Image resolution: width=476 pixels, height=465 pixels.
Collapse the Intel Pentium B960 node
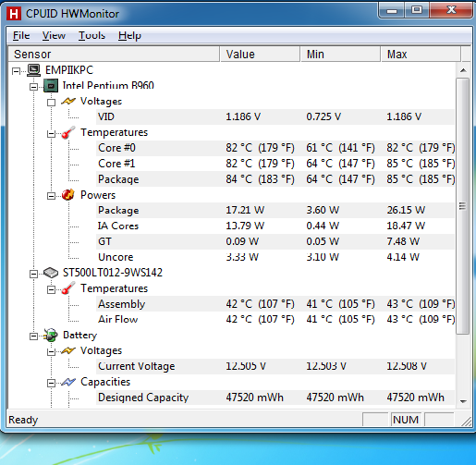coord(33,87)
